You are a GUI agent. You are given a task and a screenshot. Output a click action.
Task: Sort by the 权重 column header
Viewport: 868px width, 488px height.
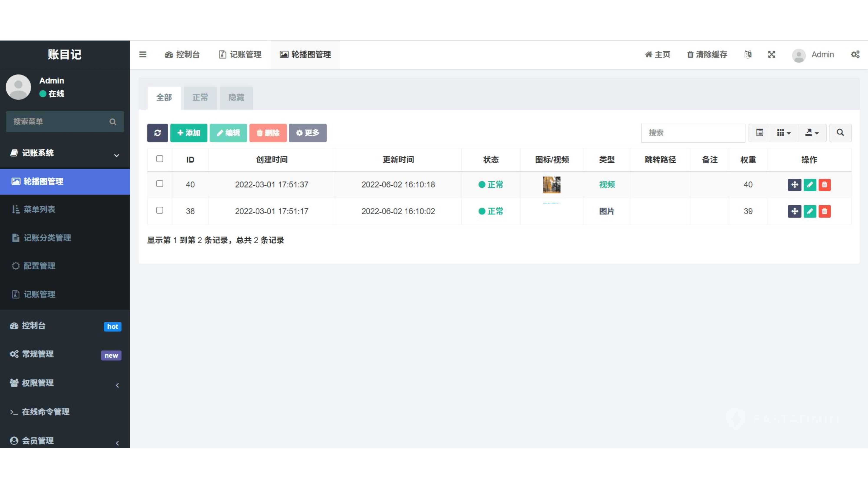(x=748, y=160)
